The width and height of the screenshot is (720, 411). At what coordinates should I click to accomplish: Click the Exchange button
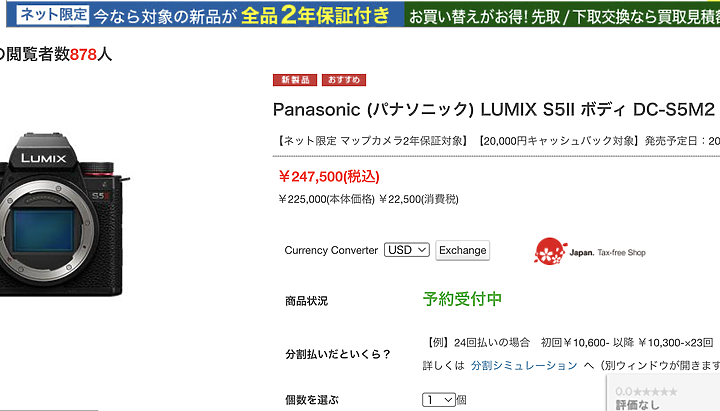[x=462, y=250]
